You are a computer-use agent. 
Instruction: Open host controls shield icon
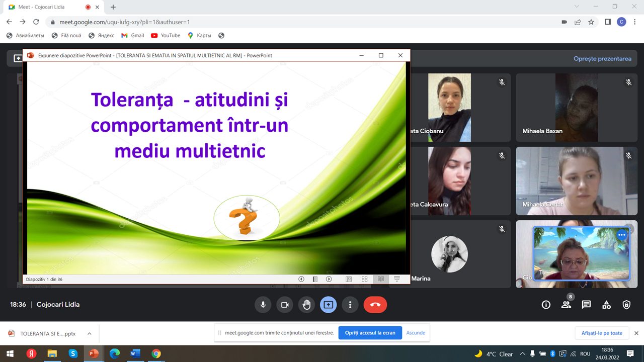pos(626,305)
